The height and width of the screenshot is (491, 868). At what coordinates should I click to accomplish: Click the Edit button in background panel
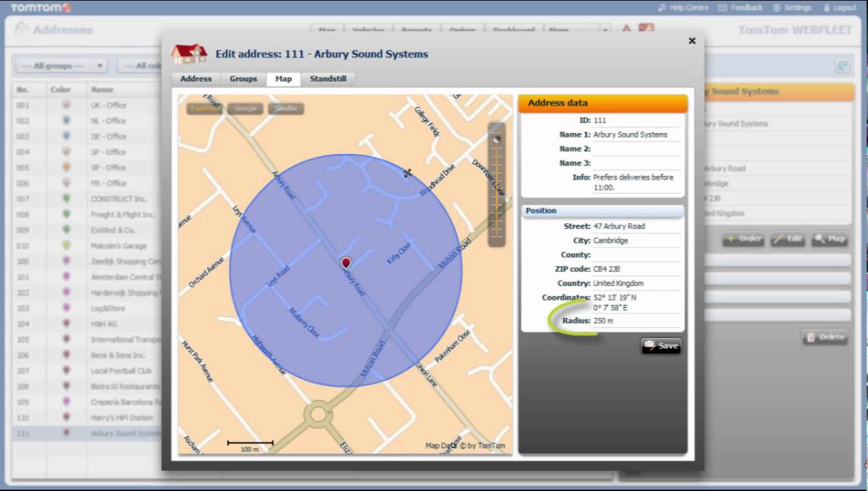(787, 239)
